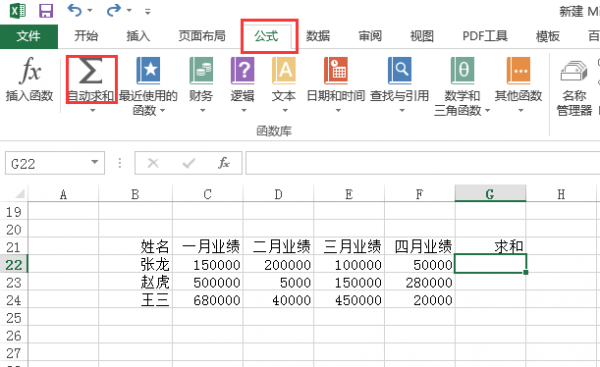Image resolution: width=600 pixels, height=367 pixels.
Task: Expand the Logical functions dropdown arrow
Action: [x=244, y=111]
